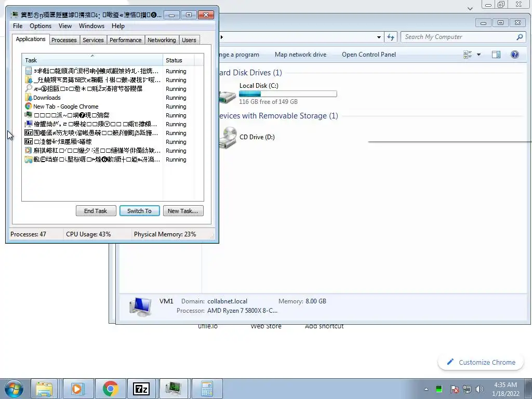The image size is (532, 399).
Task: Click the volume speaker tray icon
Action: coord(480,389)
